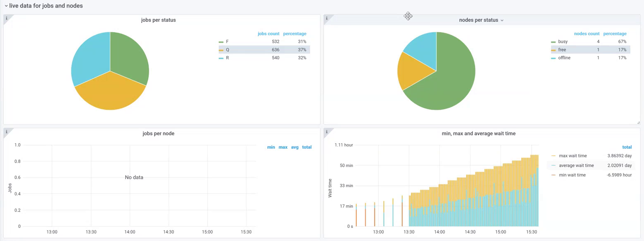
Task: Click info icon on wait time panel
Action: click(x=326, y=131)
